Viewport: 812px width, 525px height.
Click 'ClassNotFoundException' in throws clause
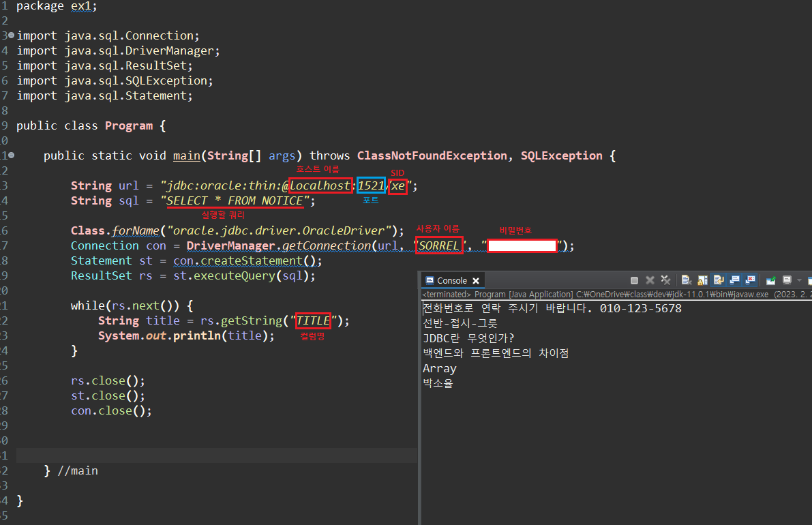pos(432,156)
